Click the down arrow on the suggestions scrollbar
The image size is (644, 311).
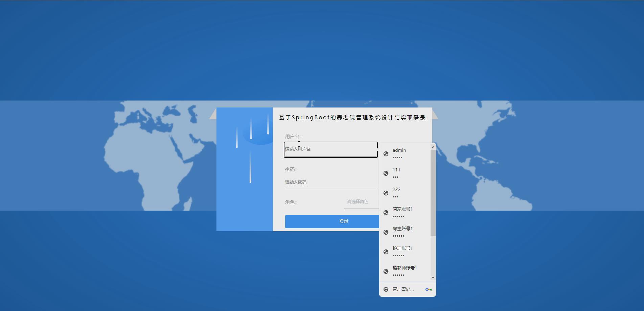(433, 277)
